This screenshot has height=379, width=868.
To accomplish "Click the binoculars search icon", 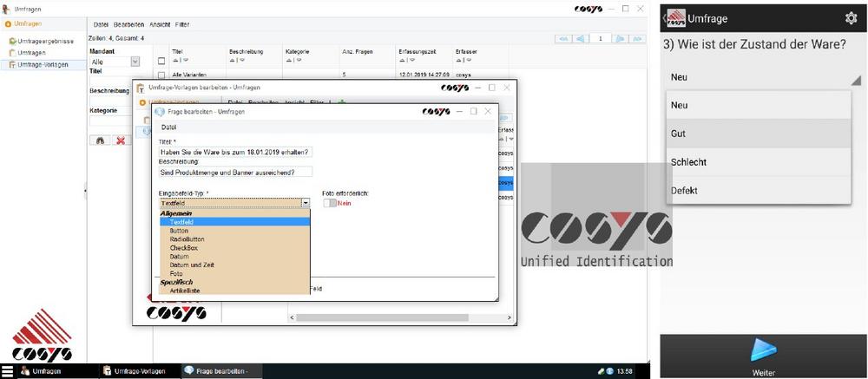I will (x=101, y=140).
